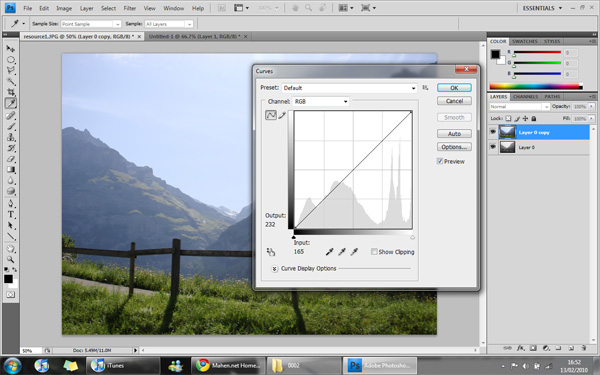Choose the pencil draw-curve mode icon
The image size is (600, 375).
click(282, 115)
